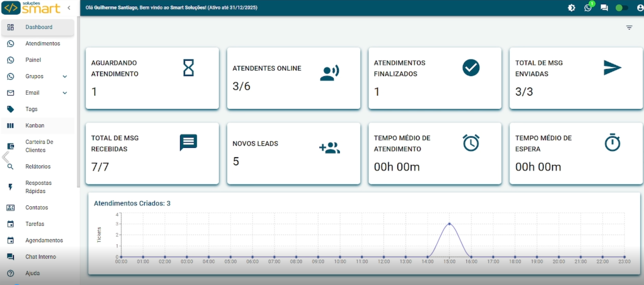Viewport: 644px width, 285px height.
Task: Click the calendar icon beside Tarefas
Action: coord(11,224)
